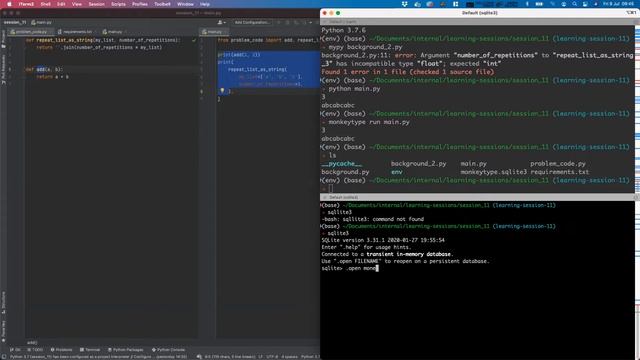Click 'monkeytype run main.py' command
This screenshot has width=640, height=360.
click(369, 122)
